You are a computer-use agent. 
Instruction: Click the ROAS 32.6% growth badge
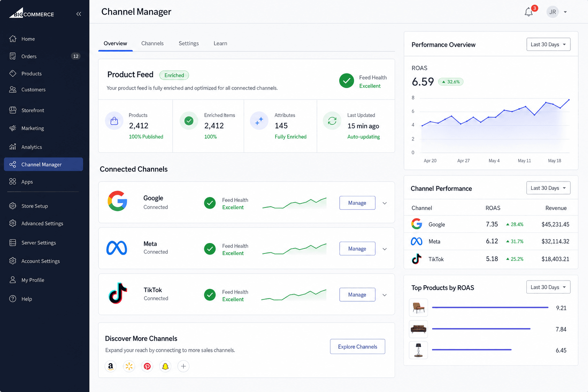[x=451, y=82]
